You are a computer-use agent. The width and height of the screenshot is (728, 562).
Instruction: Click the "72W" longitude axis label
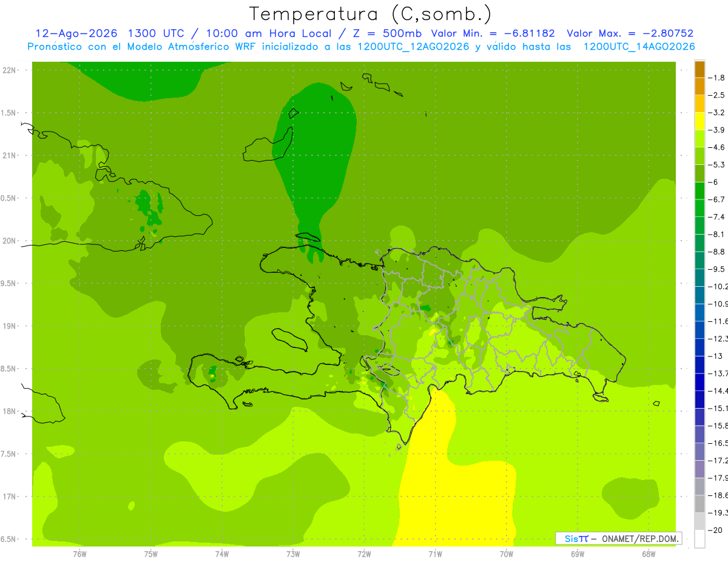click(364, 554)
